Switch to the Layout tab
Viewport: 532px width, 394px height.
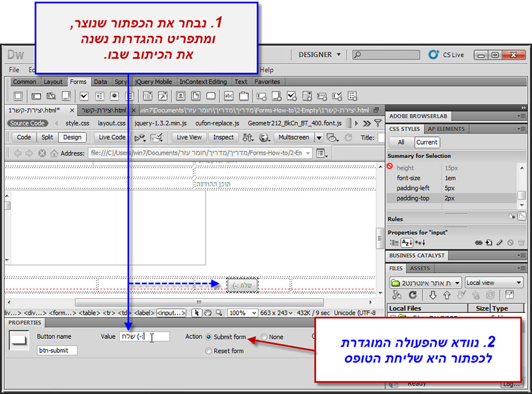coord(53,82)
